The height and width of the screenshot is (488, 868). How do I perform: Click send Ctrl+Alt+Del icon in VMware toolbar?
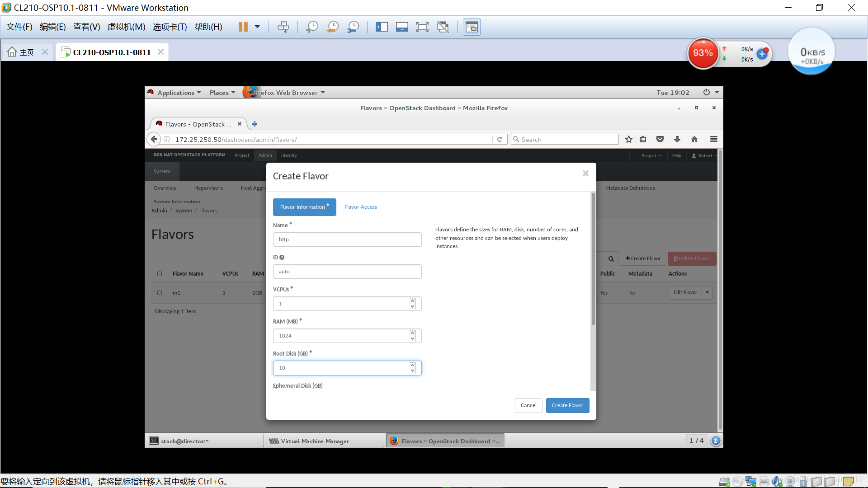pos(283,27)
